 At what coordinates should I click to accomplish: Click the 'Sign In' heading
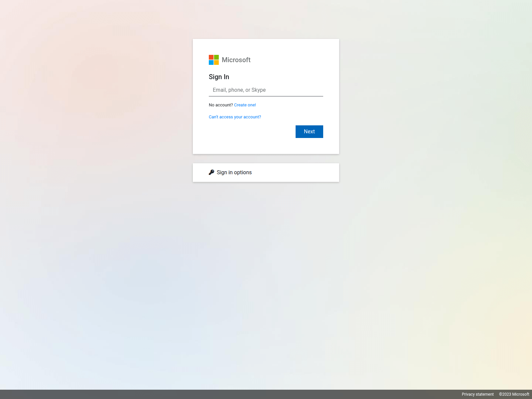219,77
